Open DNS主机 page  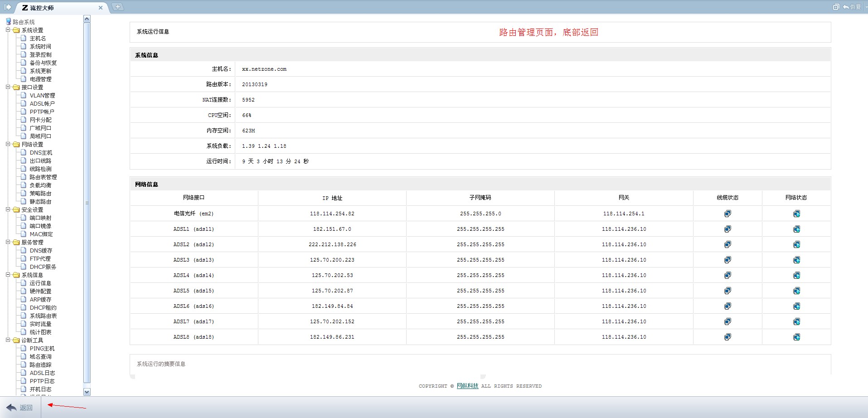point(41,153)
